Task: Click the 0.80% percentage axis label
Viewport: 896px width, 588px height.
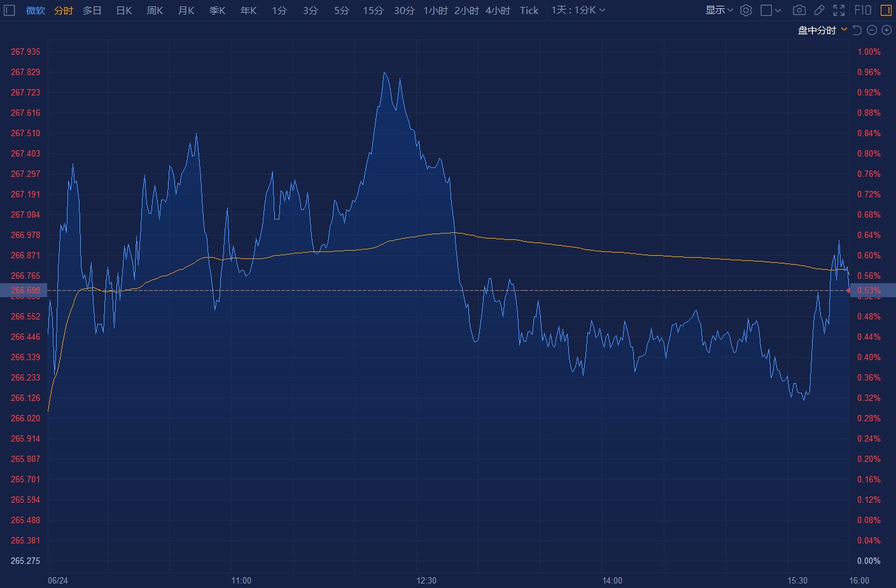Action: (x=869, y=153)
